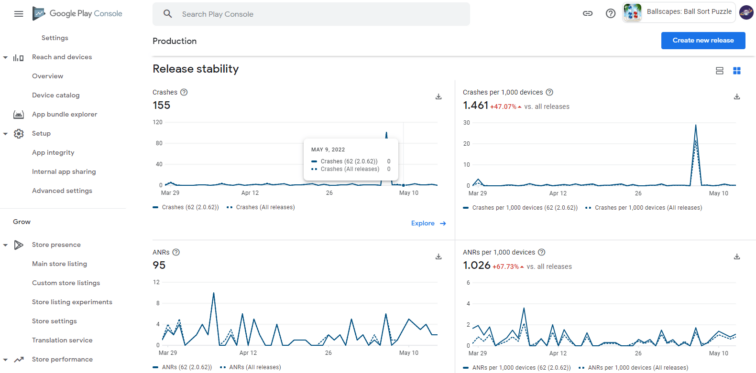Click info icon beside Crashes per 1,000 devices
Viewport: 756px width, 373px height.
pos(549,92)
